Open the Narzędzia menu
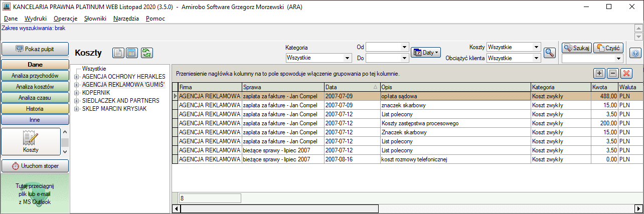 [126, 19]
